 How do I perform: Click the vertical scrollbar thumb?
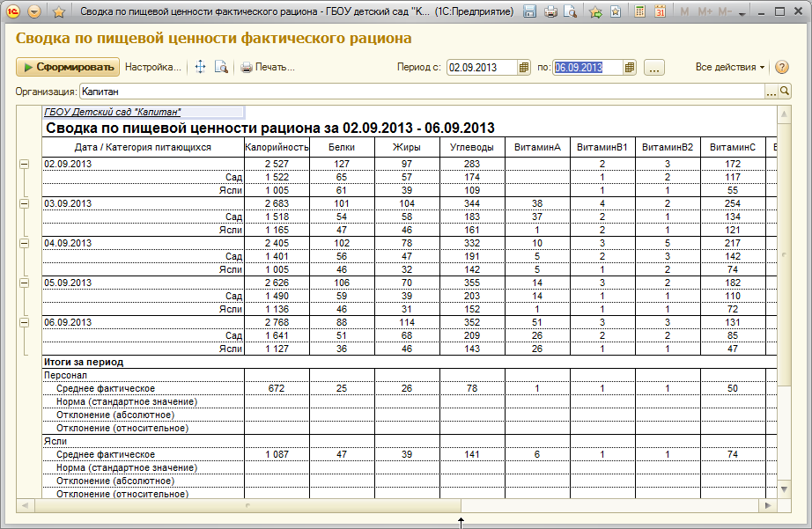coord(784,255)
